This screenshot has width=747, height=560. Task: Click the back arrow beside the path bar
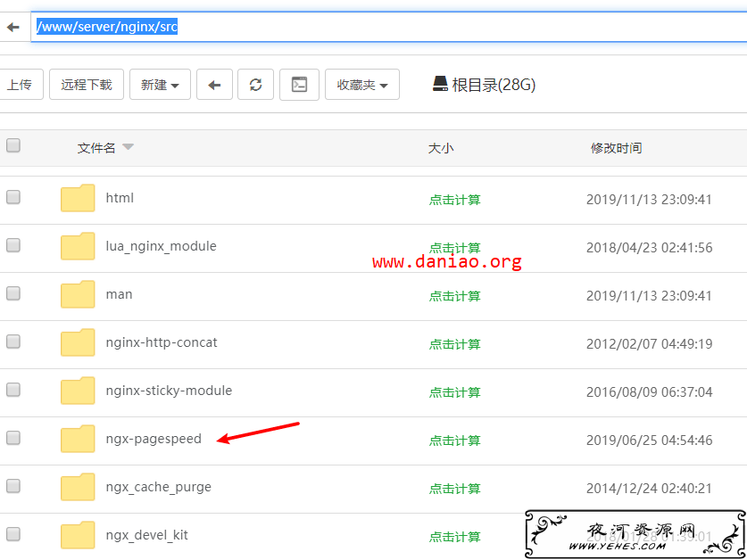(x=12, y=27)
